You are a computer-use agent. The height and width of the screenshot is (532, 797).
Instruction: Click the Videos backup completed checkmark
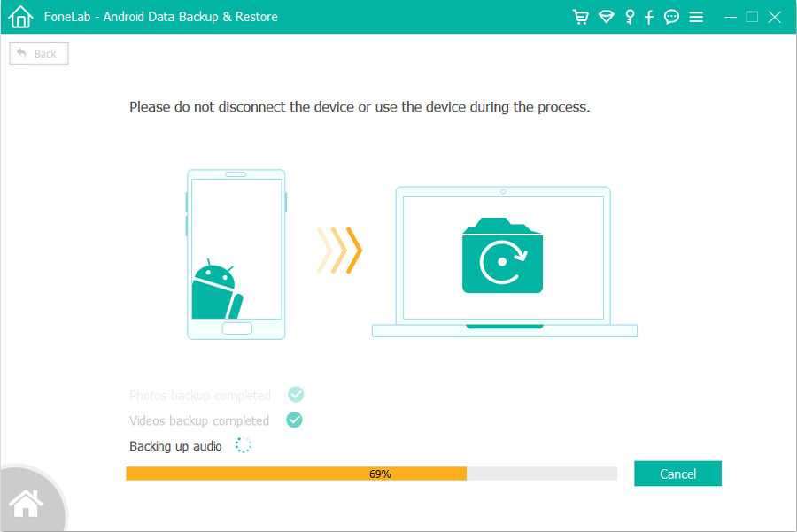[x=294, y=420]
